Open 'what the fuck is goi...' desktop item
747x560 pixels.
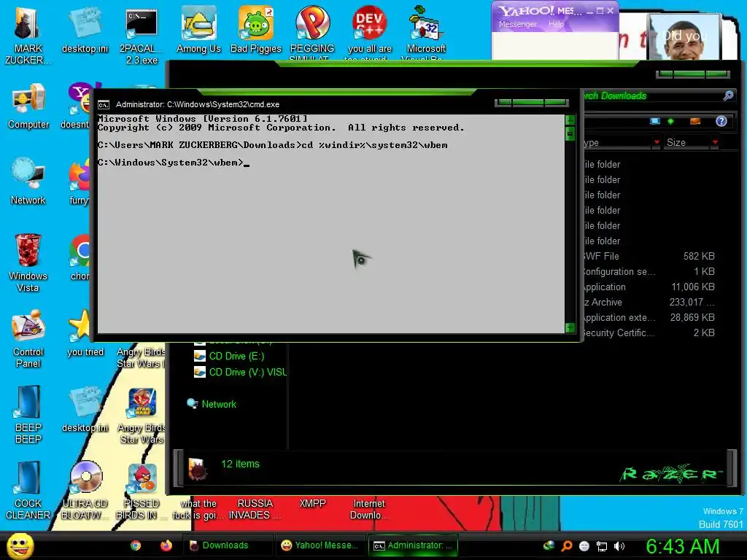(198, 509)
